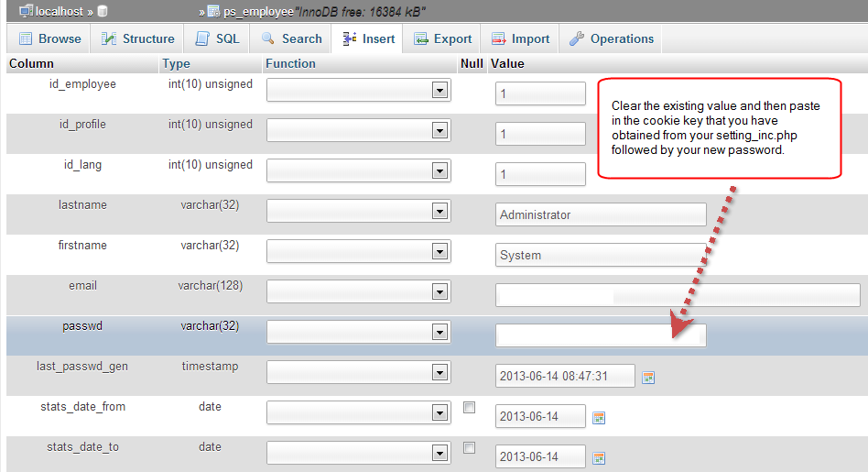Open function dropdown for firstname
Image resolution: width=868 pixels, height=472 pixels.
coord(359,251)
